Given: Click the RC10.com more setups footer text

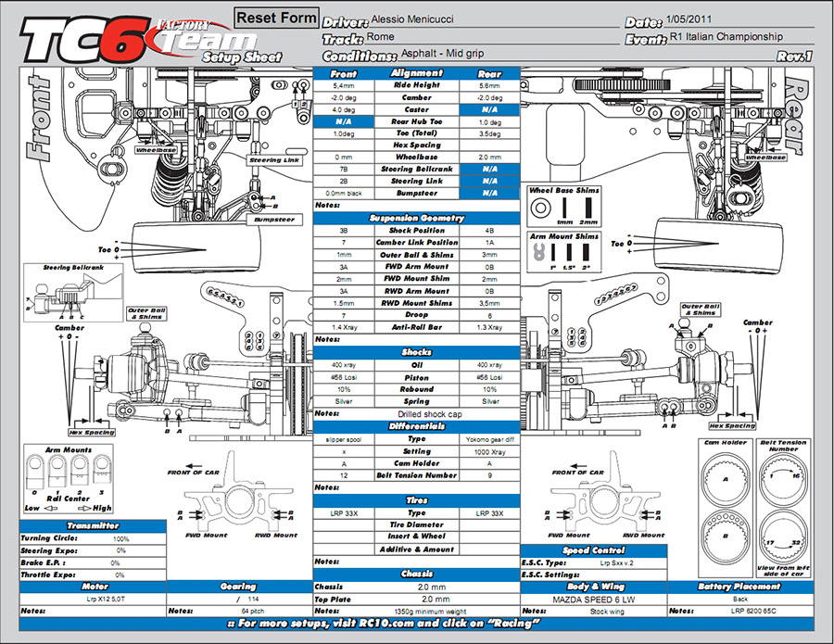Looking at the screenshot, I should click(x=383, y=624).
